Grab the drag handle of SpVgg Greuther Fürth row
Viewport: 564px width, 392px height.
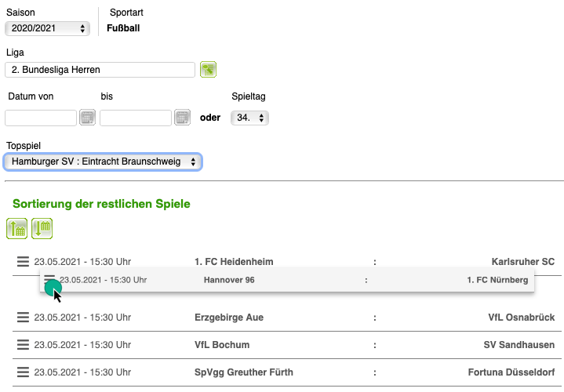pyautogui.click(x=23, y=372)
